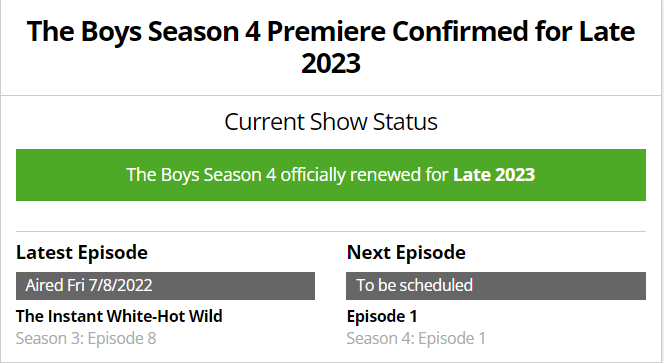Click the bold Late 2023 banner text
664x363 pixels.
pos(494,175)
